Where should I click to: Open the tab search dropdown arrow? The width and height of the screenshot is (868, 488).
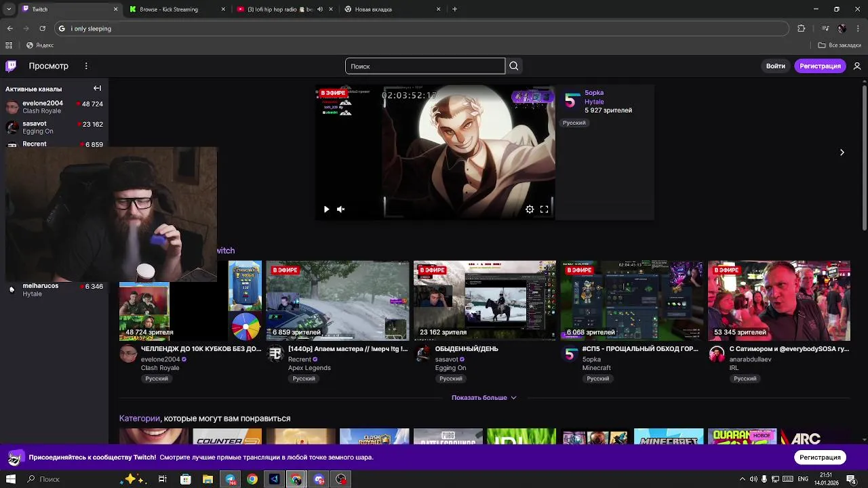tap(8, 9)
